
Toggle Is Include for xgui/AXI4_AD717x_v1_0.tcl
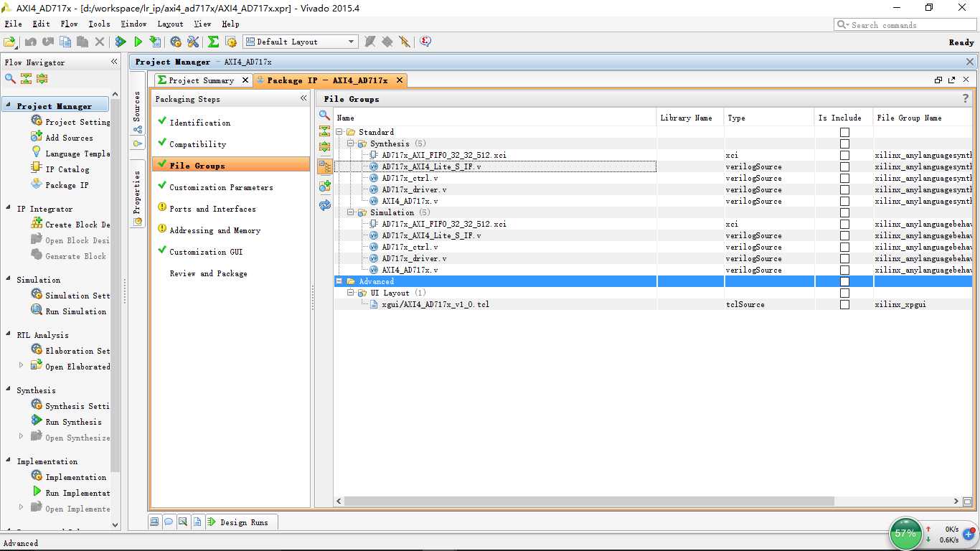coord(844,304)
